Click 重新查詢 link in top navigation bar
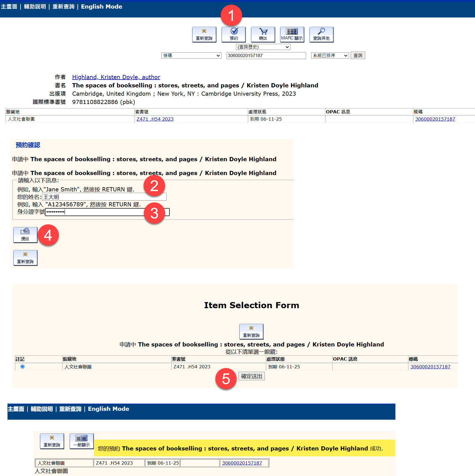475x476 pixels. (x=63, y=7)
